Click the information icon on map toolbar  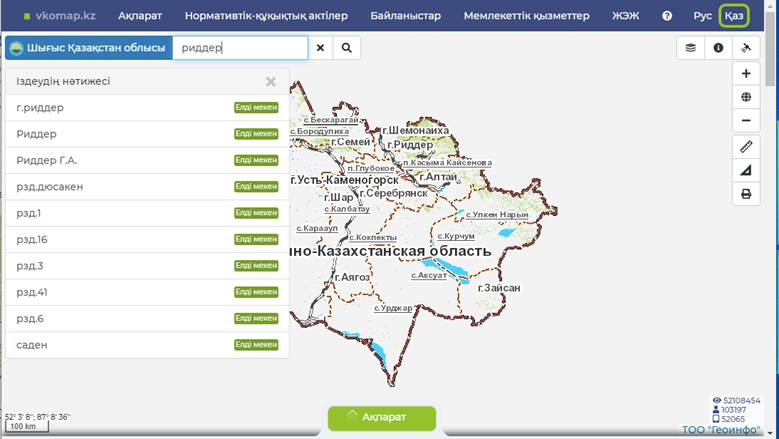pos(718,48)
